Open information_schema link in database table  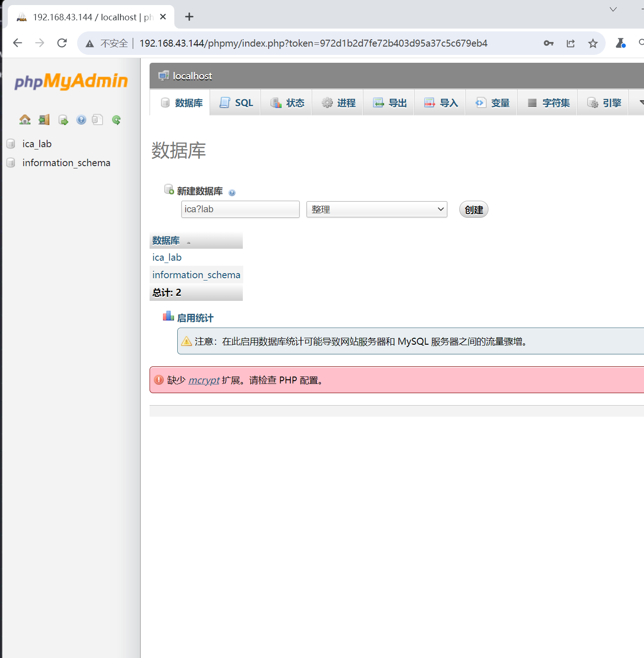196,275
